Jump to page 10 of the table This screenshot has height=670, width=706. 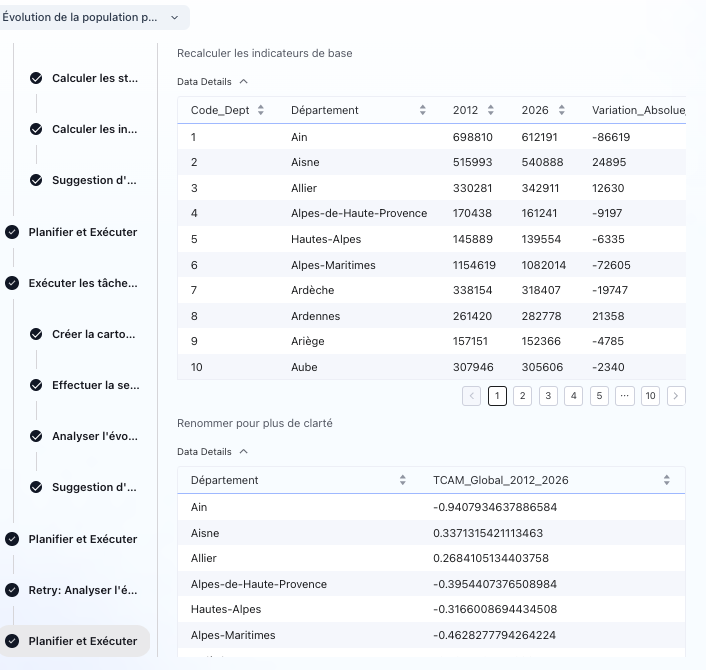650,396
